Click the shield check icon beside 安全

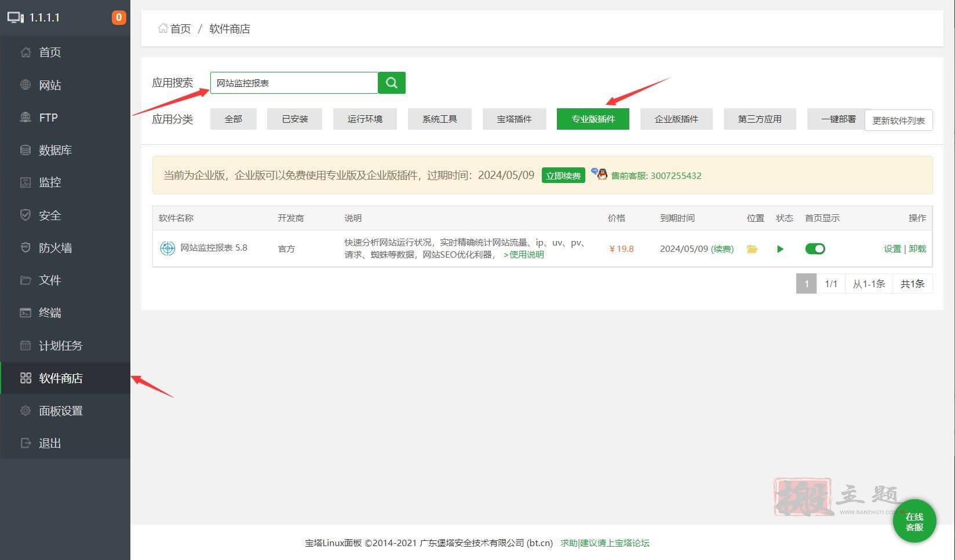(x=25, y=215)
